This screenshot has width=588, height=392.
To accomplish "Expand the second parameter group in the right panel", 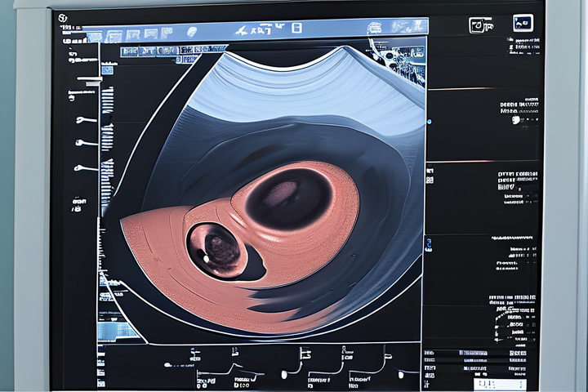I will point(518,186).
